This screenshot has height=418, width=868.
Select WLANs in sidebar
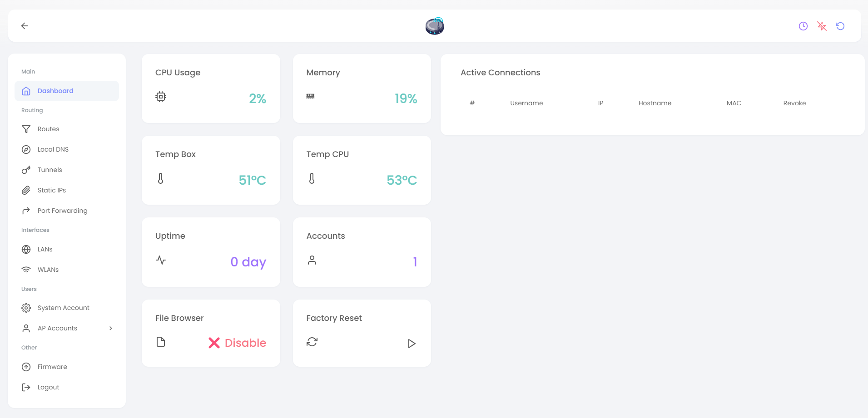(x=48, y=270)
